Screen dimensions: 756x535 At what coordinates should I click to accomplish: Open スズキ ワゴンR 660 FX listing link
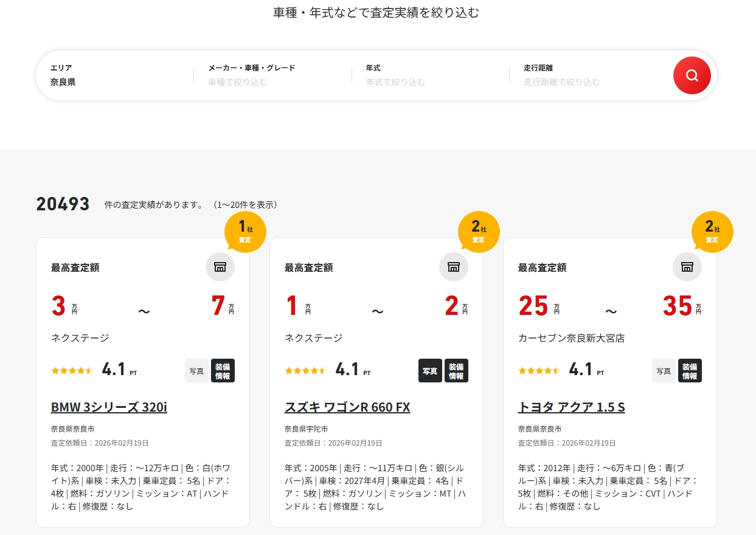pos(347,407)
